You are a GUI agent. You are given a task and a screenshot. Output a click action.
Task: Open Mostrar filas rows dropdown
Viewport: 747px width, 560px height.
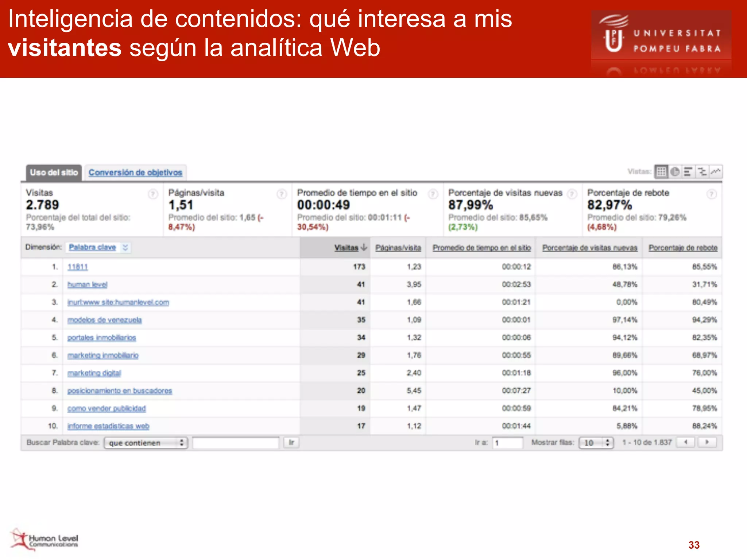point(596,443)
